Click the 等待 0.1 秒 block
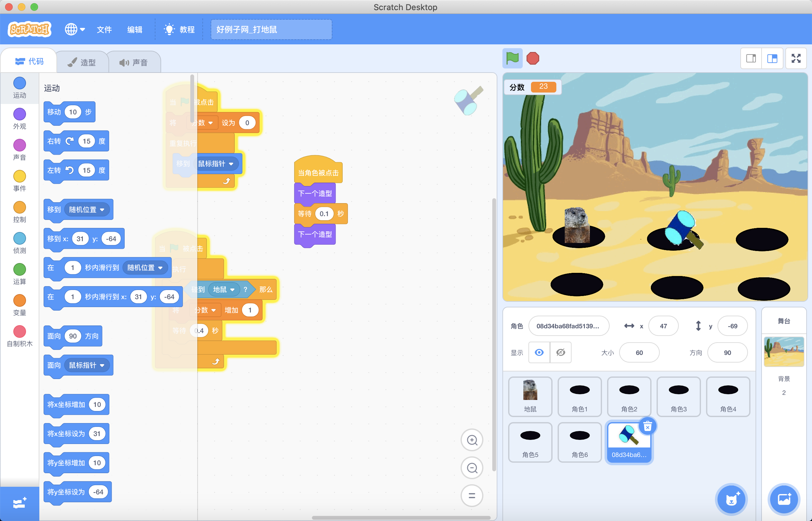The image size is (812, 521). click(x=321, y=214)
